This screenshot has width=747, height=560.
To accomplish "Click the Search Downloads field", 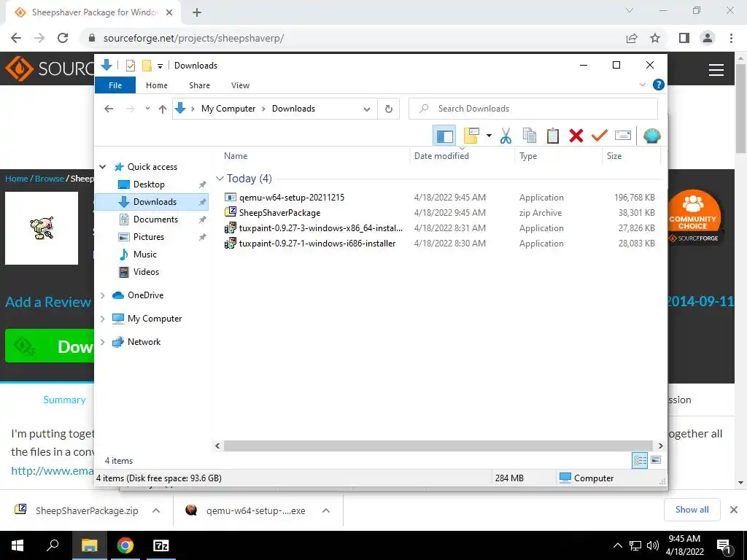I will tap(533, 109).
